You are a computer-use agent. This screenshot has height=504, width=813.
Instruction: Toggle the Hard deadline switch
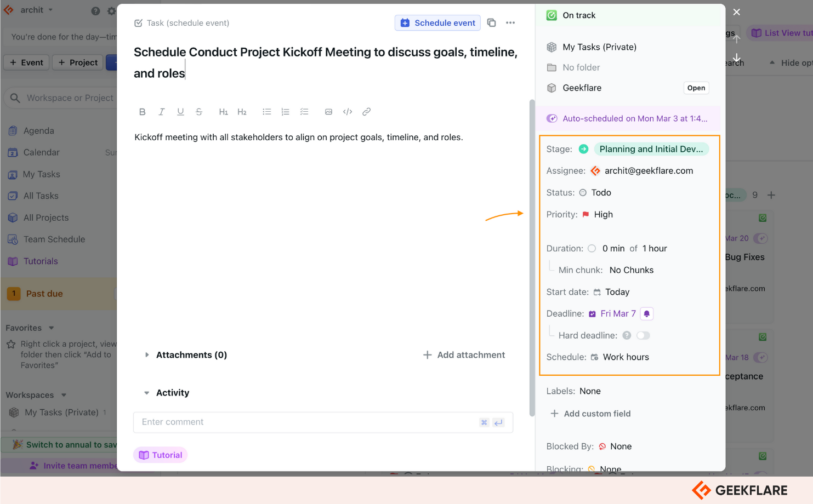[x=643, y=335]
